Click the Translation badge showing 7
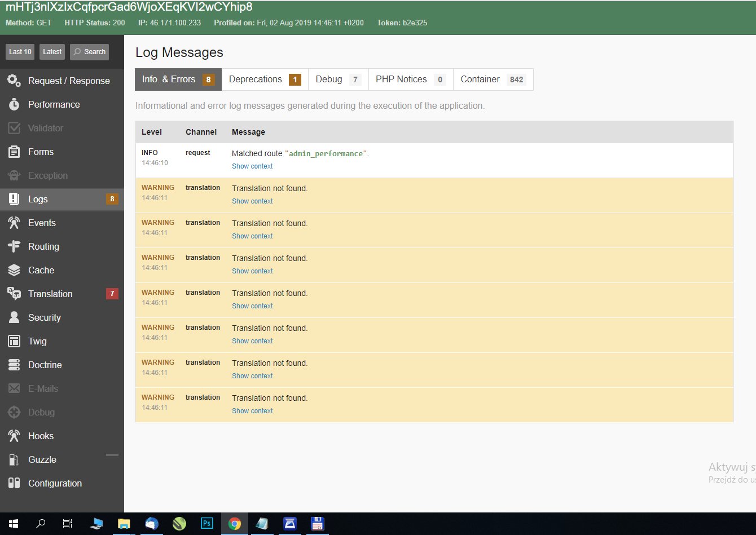Viewport: 756px width, 535px height. pyautogui.click(x=112, y=294)
